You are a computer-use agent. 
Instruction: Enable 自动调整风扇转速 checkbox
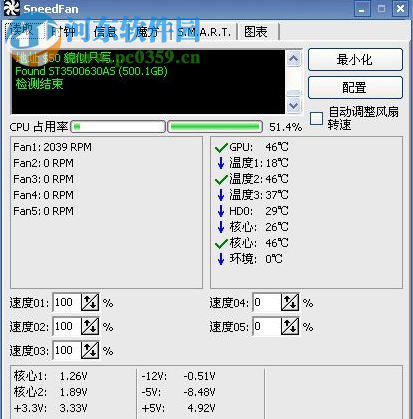(316, 118)
